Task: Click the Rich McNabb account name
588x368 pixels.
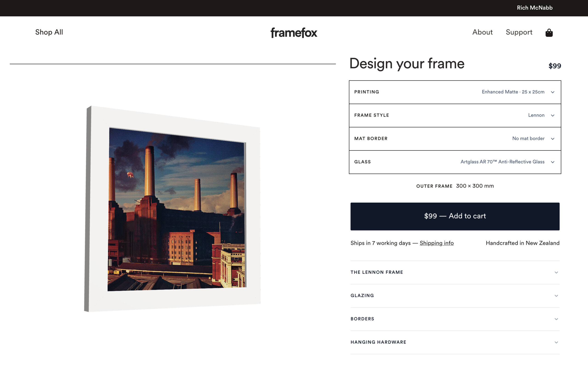Action: 534,8
